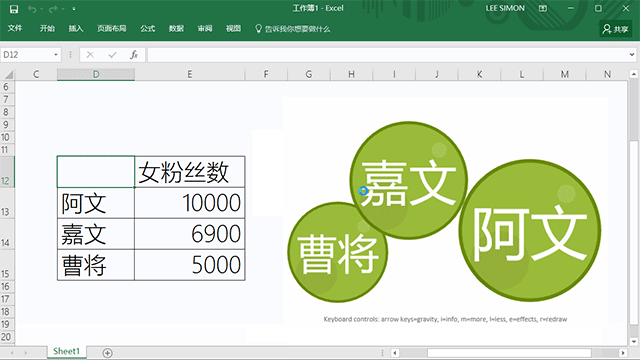Open the Undo history dropdown arrow
Image resolution: width=640 pixels, height=360 pixels.
(42, 9)
